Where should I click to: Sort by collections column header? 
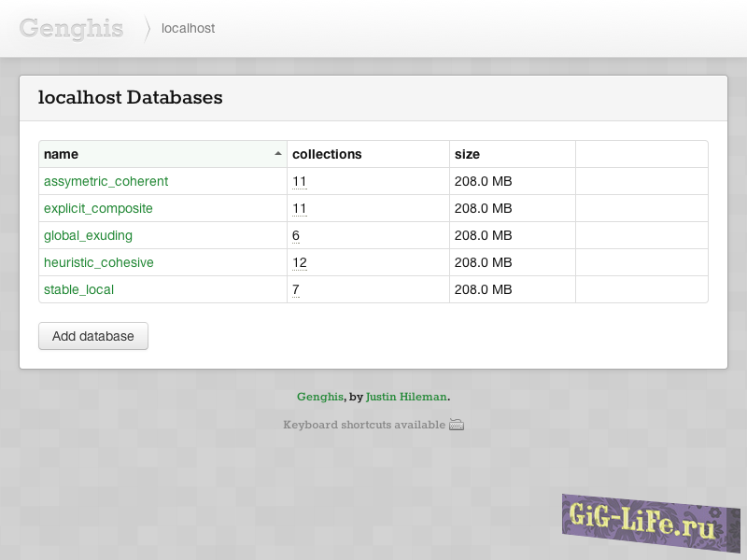point(327,154)
